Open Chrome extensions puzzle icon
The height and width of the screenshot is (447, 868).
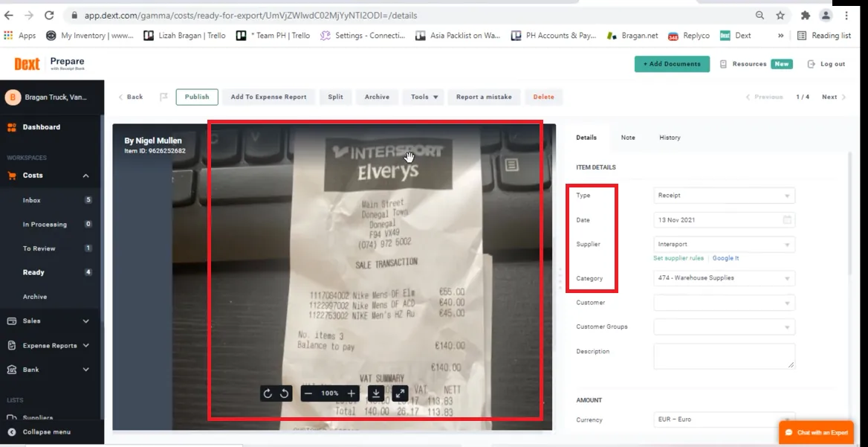click(806, 16)
